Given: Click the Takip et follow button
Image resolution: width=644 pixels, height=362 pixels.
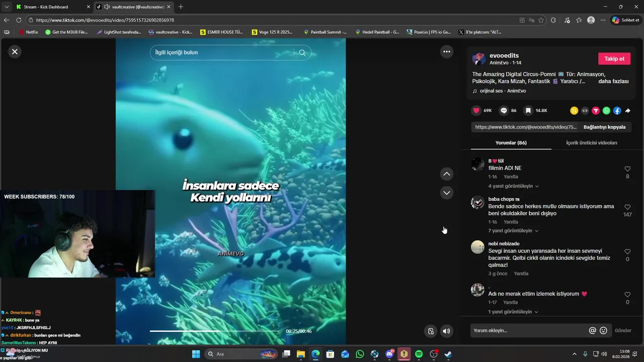Looking at the screenshot, I should (614, 59).
